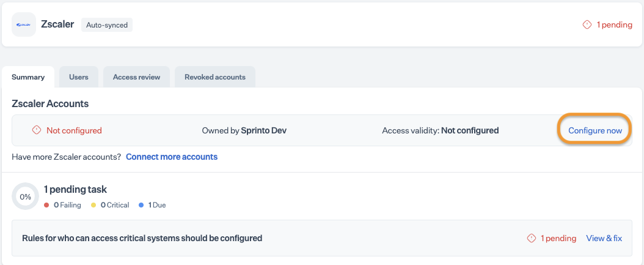The height and width of the screenshot is (265, 644).
Task: Click the Not configured status text
Action: (74, 130)
